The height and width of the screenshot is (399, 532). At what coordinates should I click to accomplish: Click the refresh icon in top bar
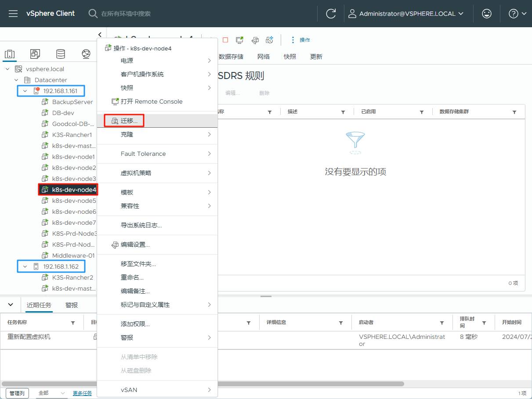pos(330,13)
